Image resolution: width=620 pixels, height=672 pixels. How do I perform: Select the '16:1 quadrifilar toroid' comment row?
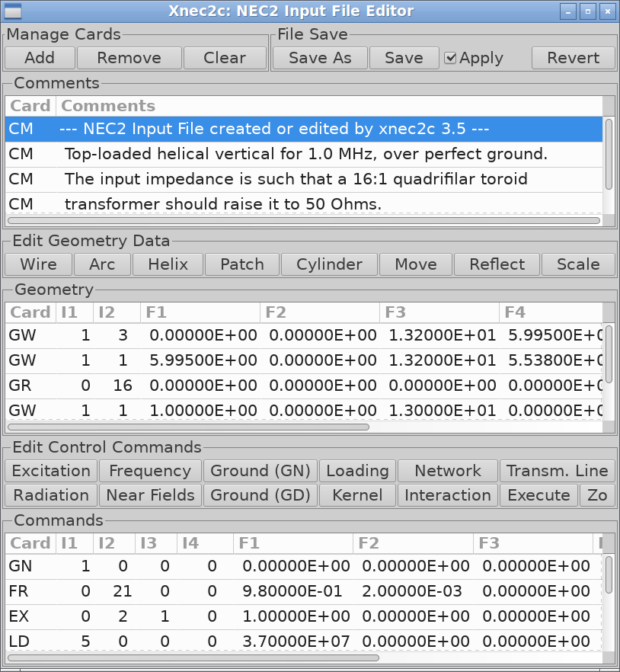(x=304, y=179)
